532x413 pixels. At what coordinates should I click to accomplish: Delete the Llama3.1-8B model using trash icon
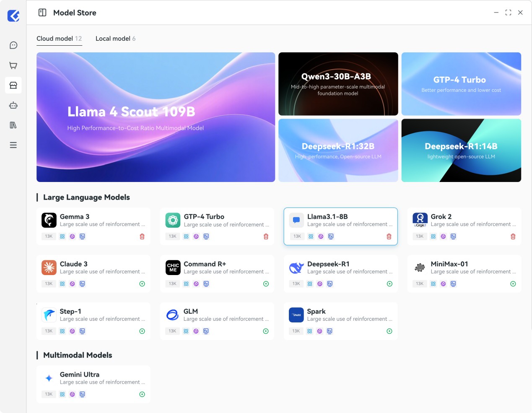click(389, 236)
